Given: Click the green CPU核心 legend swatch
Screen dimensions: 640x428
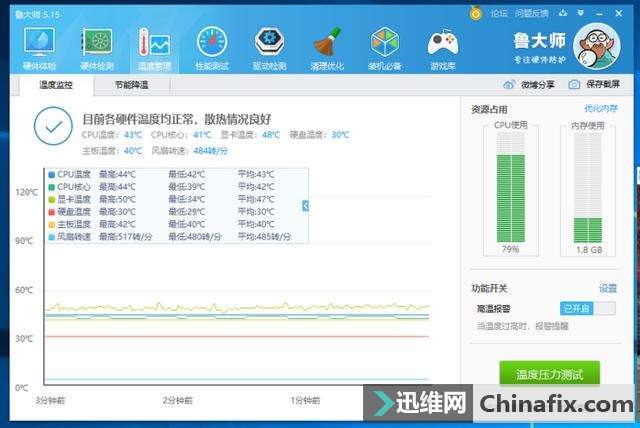Looking at the screenshot, I should pos(51,187).
